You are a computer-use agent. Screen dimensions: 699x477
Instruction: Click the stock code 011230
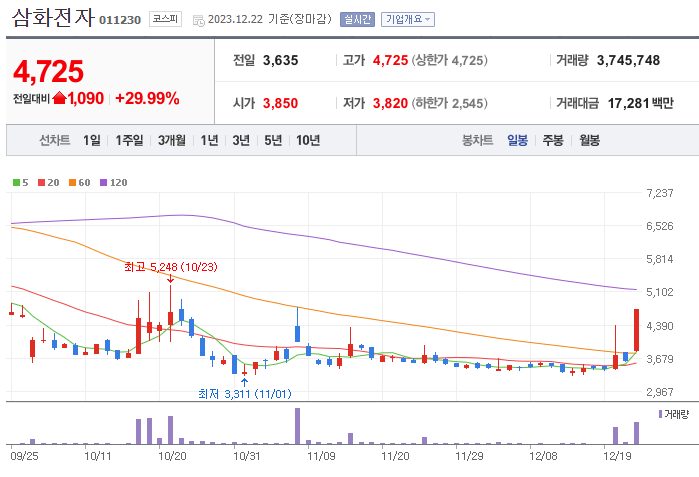point(120,20)
